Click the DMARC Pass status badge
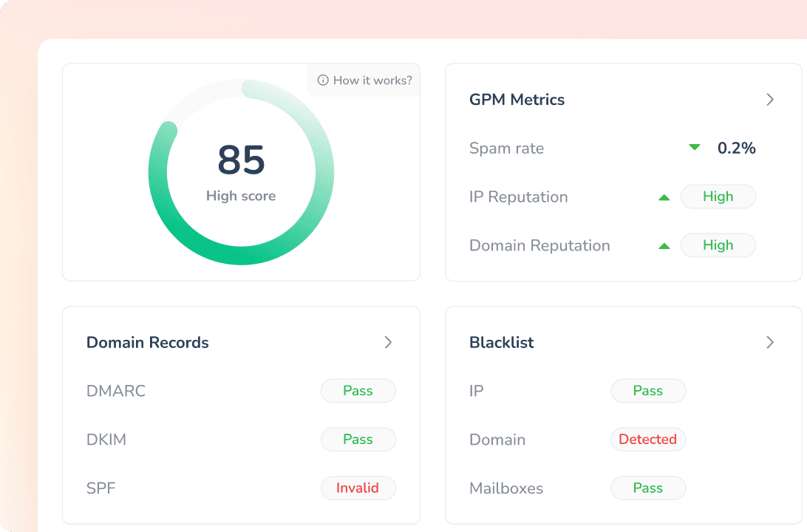This screenshot has height=532, width=807. tap(358, 391)
